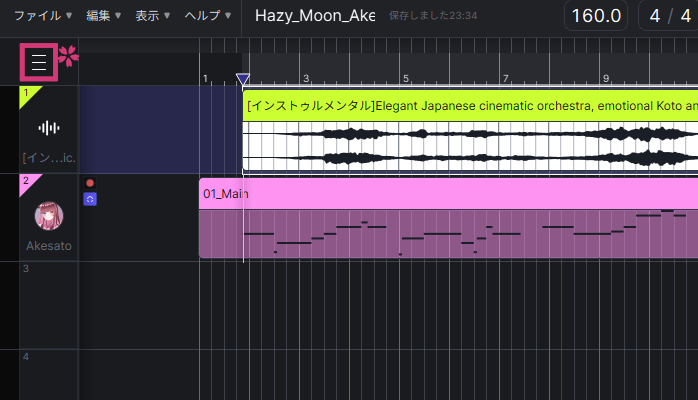Click the tempo field showing 160.0

pos(597,16)
